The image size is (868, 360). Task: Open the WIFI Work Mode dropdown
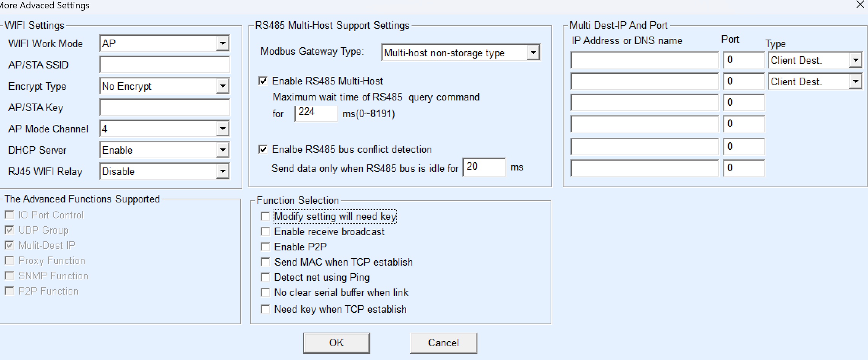tap(223, 43)
